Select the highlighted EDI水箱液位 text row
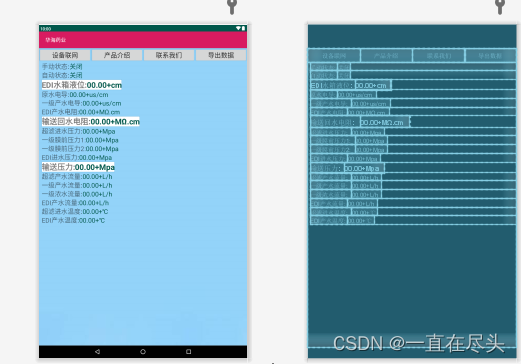521x364 pixels. tap(82, 85)
